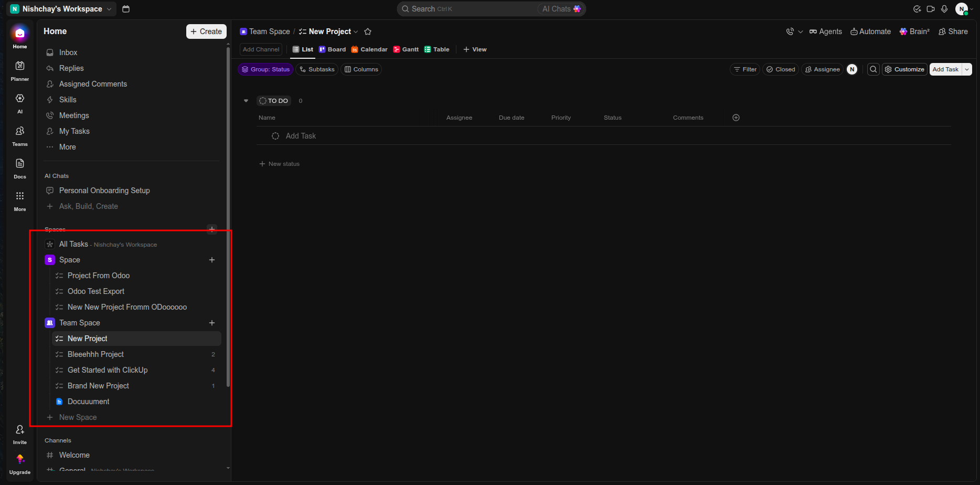Screen dimensions: 980x485
Task: Click the Share button
Action: click(953, 31)
